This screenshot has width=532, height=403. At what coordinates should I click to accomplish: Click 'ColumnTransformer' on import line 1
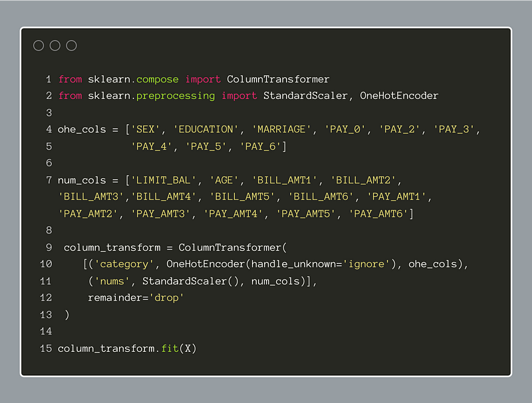[278, 79]
